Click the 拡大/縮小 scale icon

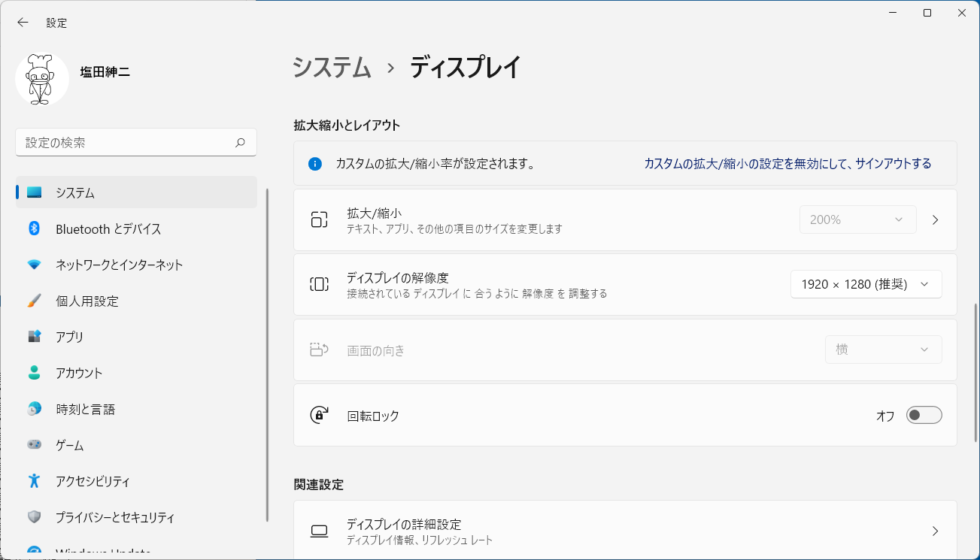tap(320, 219)
